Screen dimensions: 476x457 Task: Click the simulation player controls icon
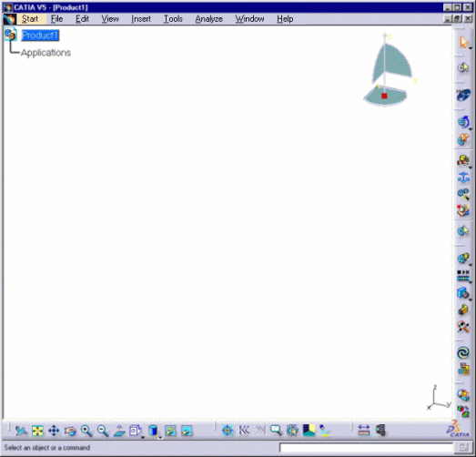(x=463, y=276)
